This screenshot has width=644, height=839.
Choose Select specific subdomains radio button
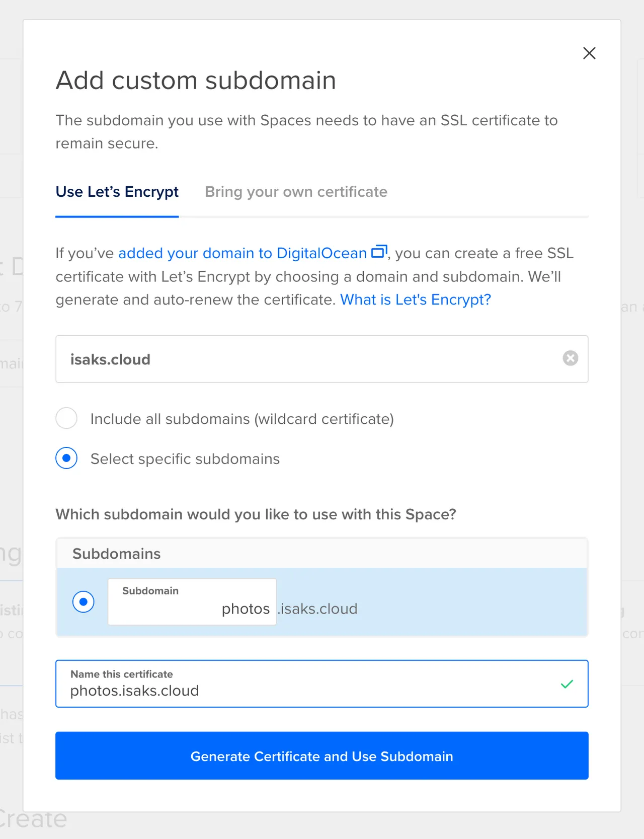tap(66, 458)
